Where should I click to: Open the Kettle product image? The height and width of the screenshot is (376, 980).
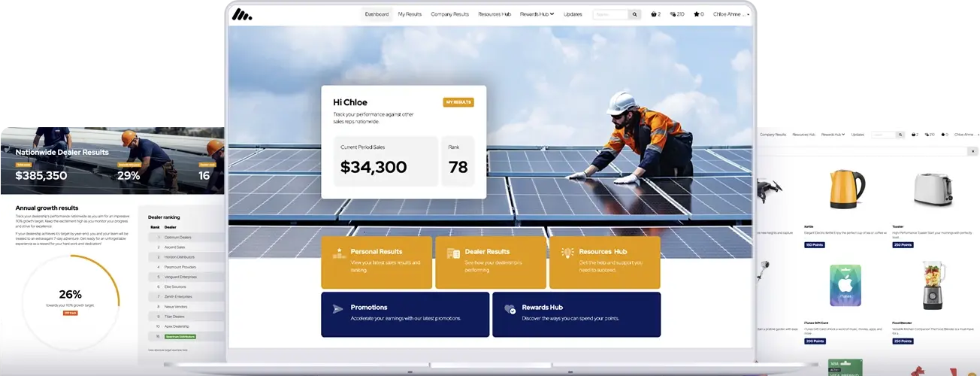pos(846,190)
